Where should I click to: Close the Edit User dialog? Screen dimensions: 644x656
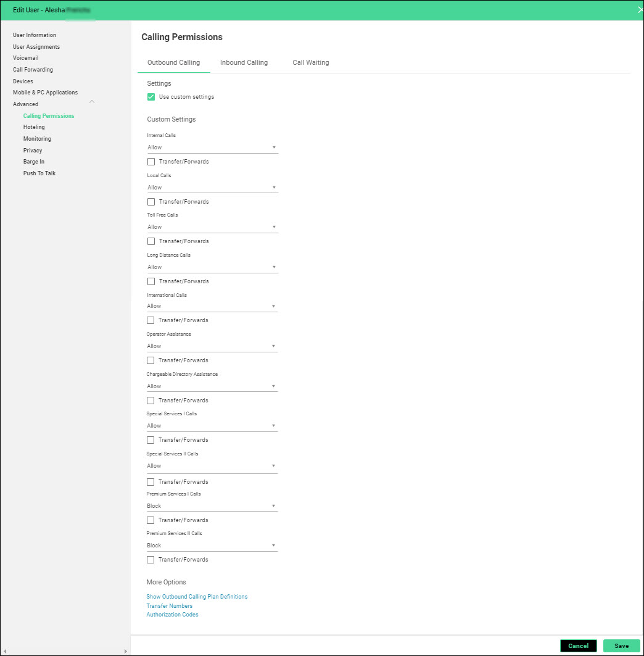point(640,10)
